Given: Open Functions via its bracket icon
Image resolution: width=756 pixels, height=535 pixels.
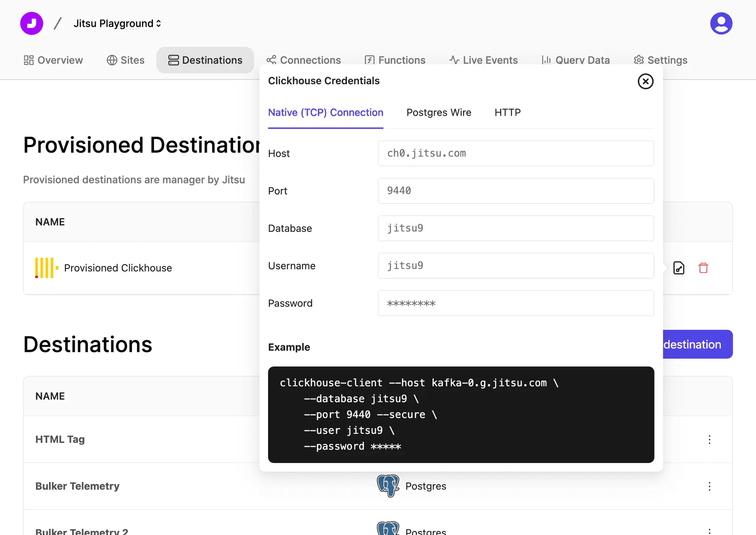Looking at the screenshot, I should [369, 60].
